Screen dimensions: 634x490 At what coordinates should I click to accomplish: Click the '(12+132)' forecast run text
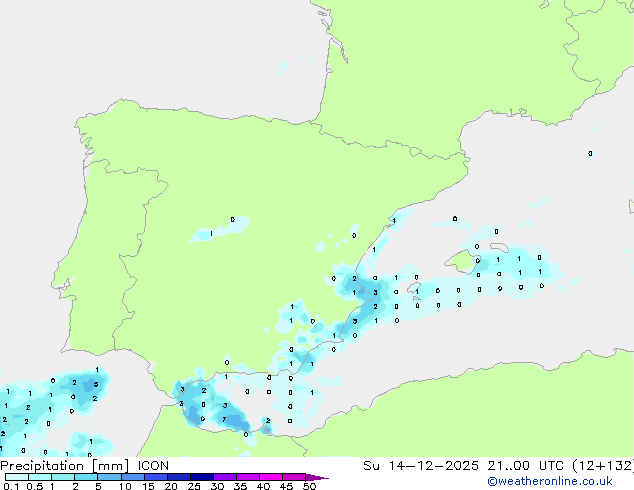603,466
